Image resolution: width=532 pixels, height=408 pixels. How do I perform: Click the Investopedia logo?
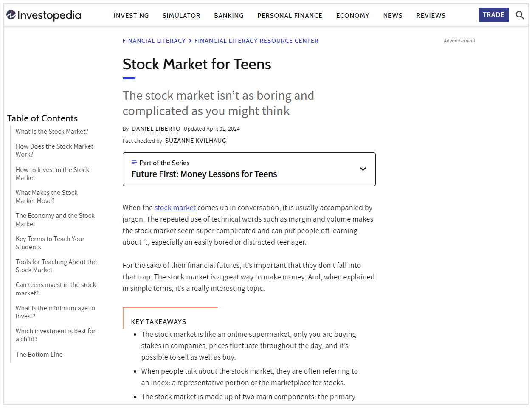[44, 15]
